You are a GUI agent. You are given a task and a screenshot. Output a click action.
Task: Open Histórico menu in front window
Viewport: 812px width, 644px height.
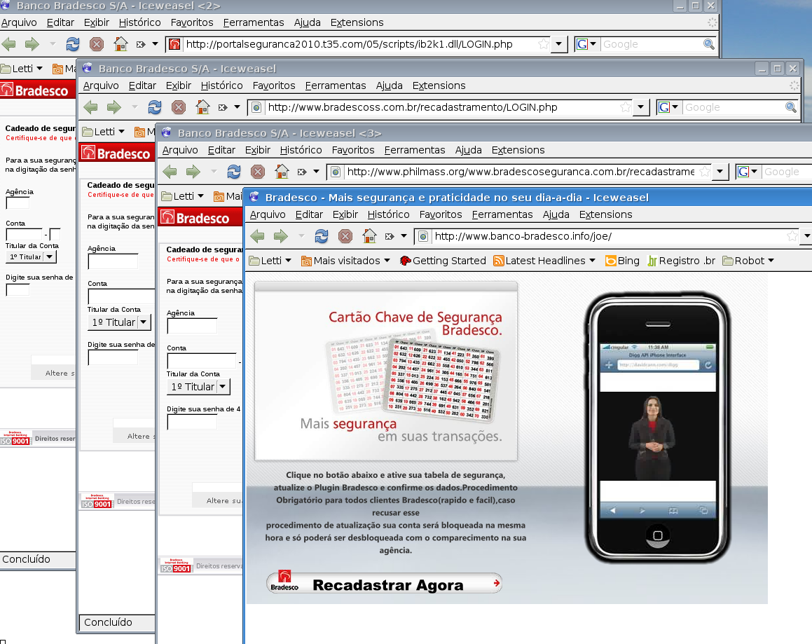pyautogui.click(x=388, y=214)
